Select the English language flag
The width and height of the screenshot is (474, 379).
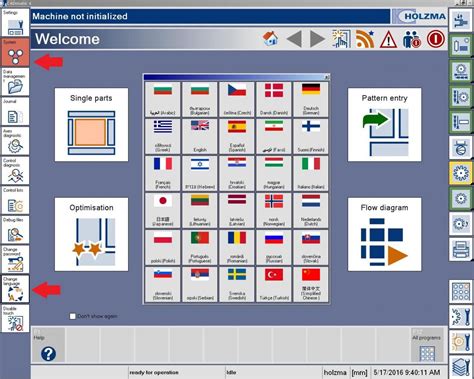200,136
